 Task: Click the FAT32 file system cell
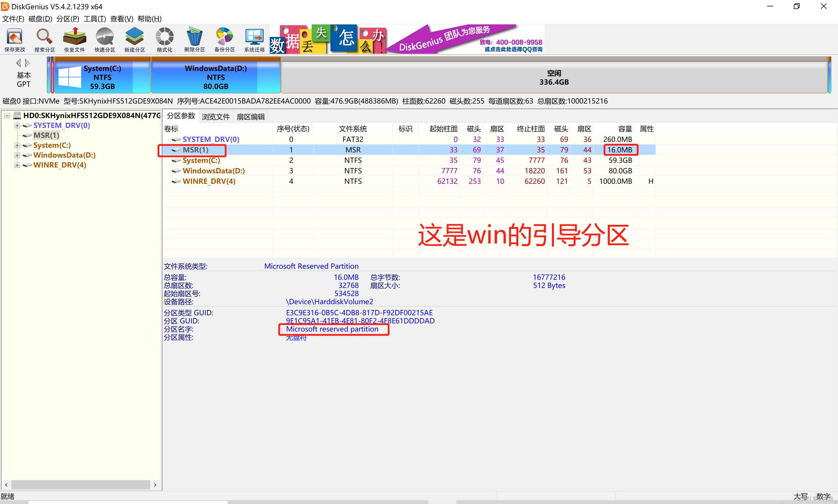[x=353, y=139]
